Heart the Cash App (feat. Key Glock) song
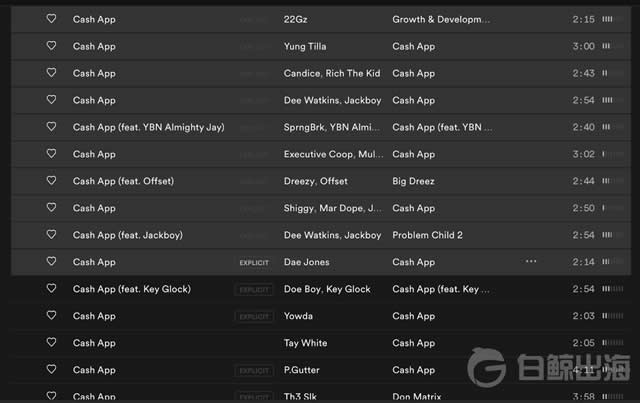This screenshot has width=640, height=403. 51,289
